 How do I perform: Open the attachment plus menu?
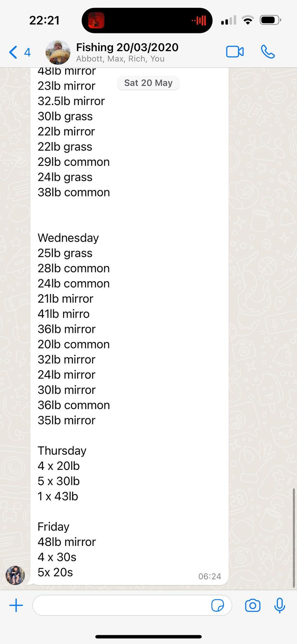click(16, 605)
